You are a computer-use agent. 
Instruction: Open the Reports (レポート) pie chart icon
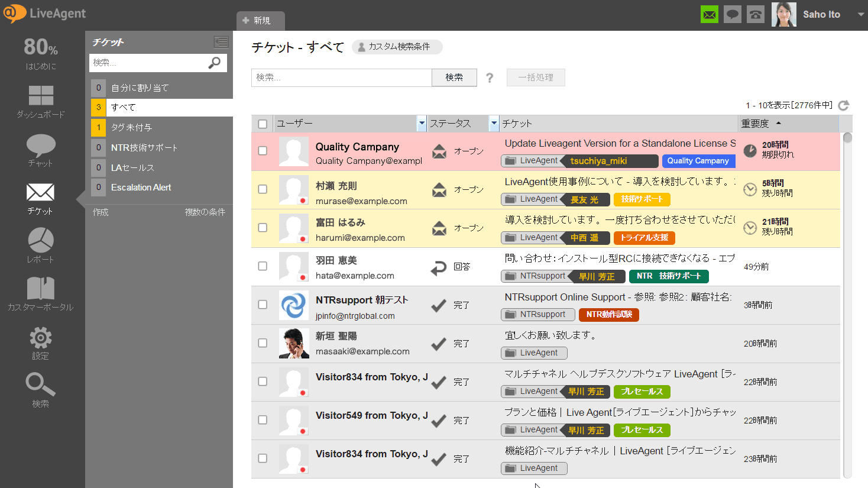(x=41, y=240)
